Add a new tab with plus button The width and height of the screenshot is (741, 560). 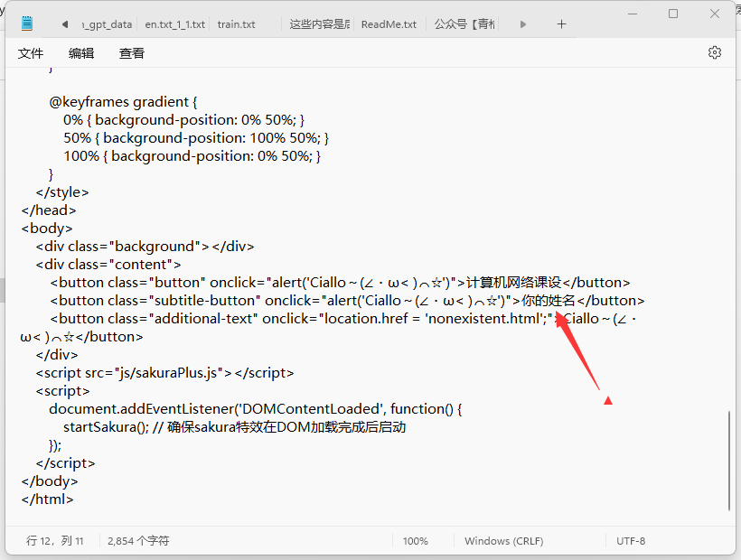click(561, 24)
